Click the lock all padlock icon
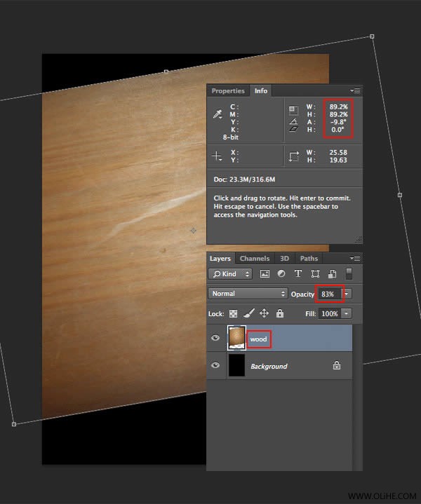The width and height of the screenshot is (421, 504). coord(280,313)
